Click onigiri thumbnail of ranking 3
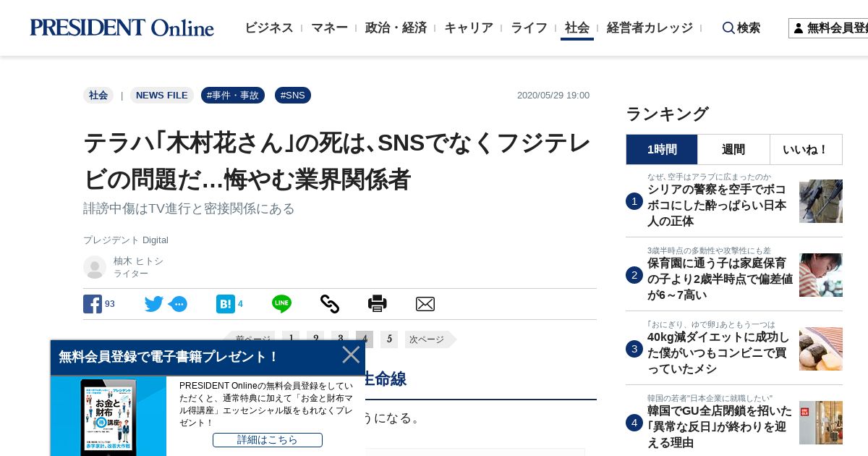 pos(821,349)
